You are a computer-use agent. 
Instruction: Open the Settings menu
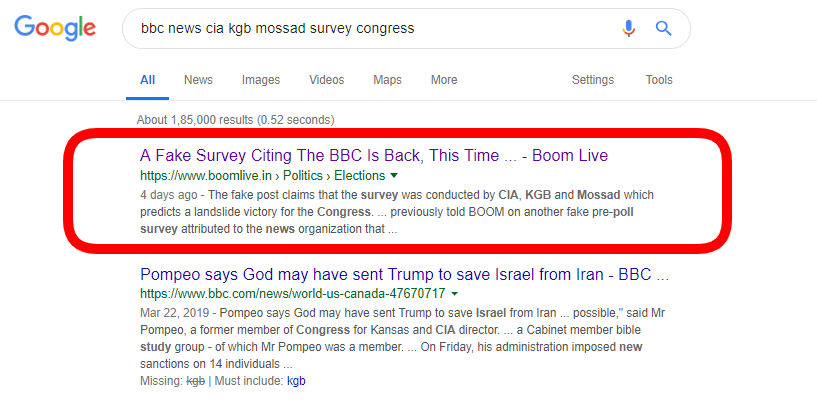pyautogui.click(x=592, y=80)
